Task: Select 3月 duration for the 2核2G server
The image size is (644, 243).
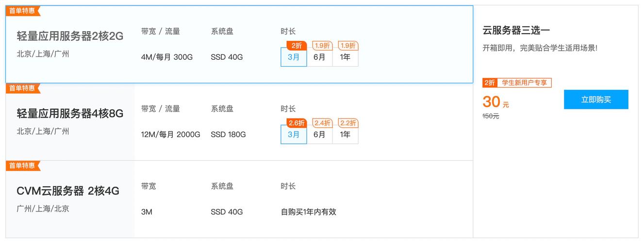Action: pyautogui.click(x=294, y=57)
